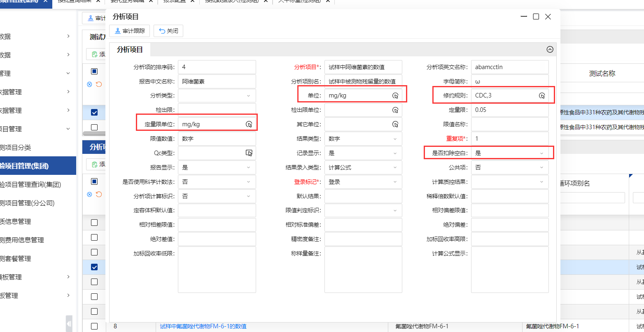Tick the checkbox for row 8
Viewport: 644px width, 332px height.
(94, 326)
